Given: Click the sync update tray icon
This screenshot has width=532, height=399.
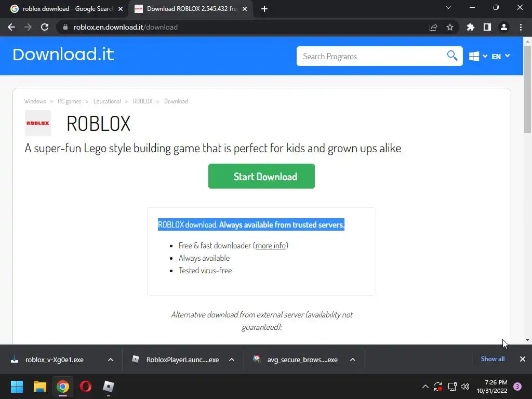Looking at the screenshot, I should pos(438,387).
